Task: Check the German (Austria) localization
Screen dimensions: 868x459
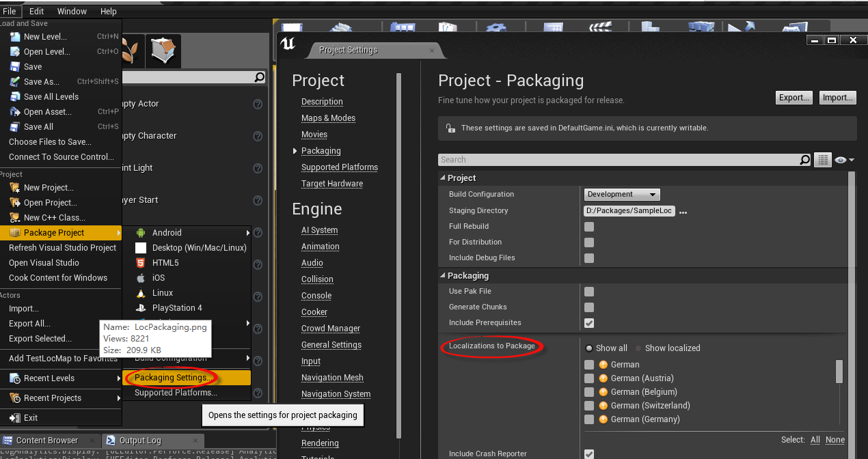Action: click(589, 378)
